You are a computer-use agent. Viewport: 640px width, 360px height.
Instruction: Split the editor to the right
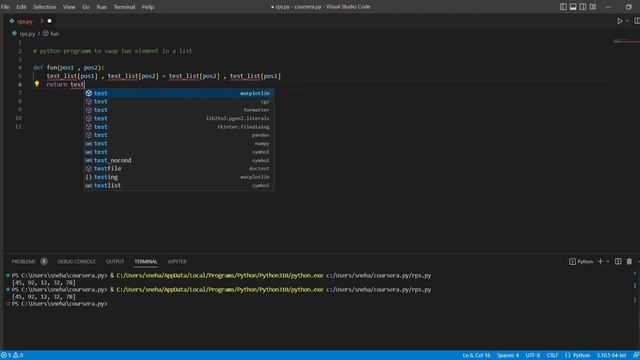(x=637, y=21)
